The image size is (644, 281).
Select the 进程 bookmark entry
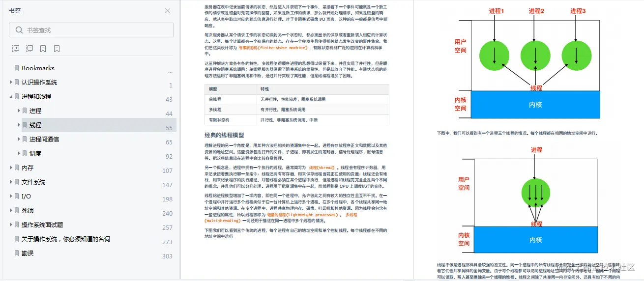35,111
